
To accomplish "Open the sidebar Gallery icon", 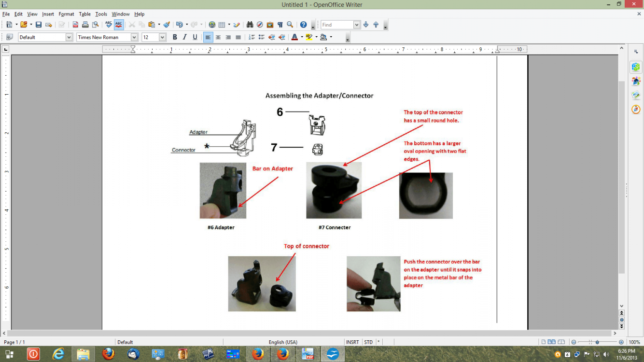I will coord(636,95).
